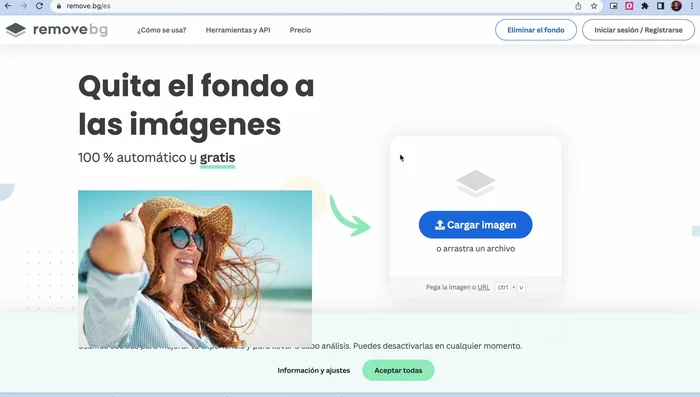The height and width of the screenshot is (397, 700).
Task: Click the remove.bg URL in the address bar
Action: click(88, 6)
